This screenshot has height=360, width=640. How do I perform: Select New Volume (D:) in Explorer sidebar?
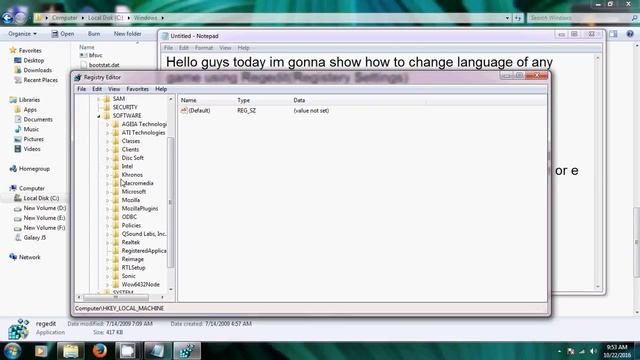coord(44,208)
